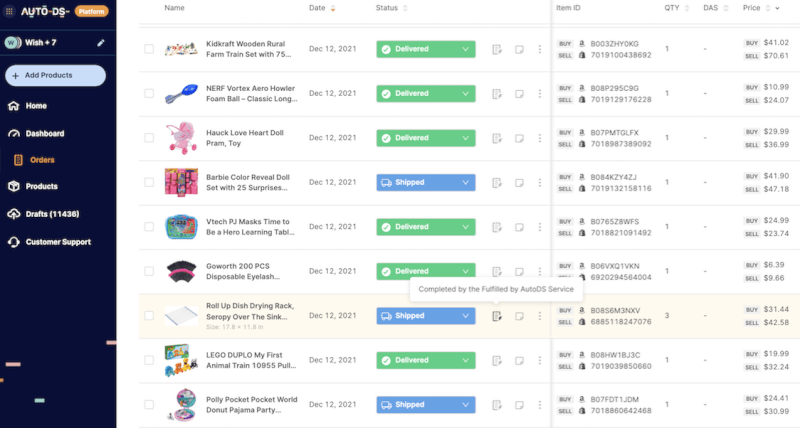Open Drafts (11436) in the sidebar
Image resolution: width=800 pixels, height=428 pixels.
pos(52,214)
